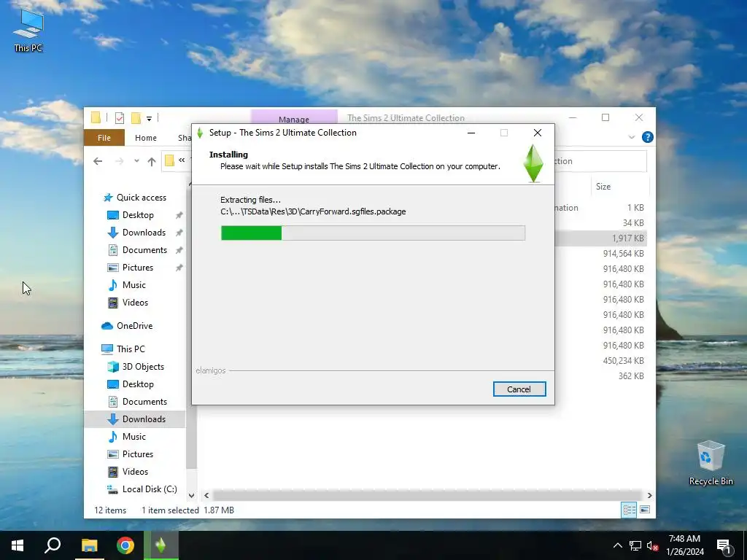Switch to the Home ribbon tab
The height and width of the screenshot is (560, 747).
tap(146, 138)
